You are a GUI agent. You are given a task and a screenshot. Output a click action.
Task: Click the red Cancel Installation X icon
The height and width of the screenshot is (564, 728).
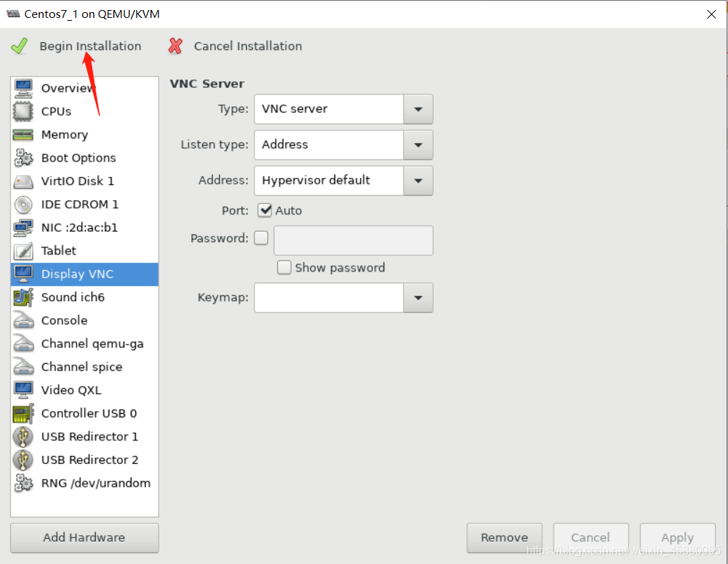(x=176, y=46)
